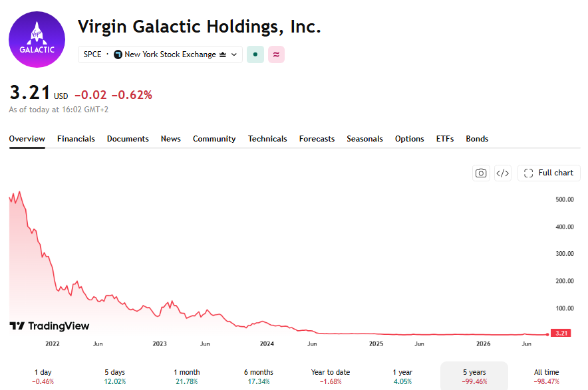Click the pink approximate-sign data icon
The width and height of the screenshot is (588, 390).
click(277, 54)
